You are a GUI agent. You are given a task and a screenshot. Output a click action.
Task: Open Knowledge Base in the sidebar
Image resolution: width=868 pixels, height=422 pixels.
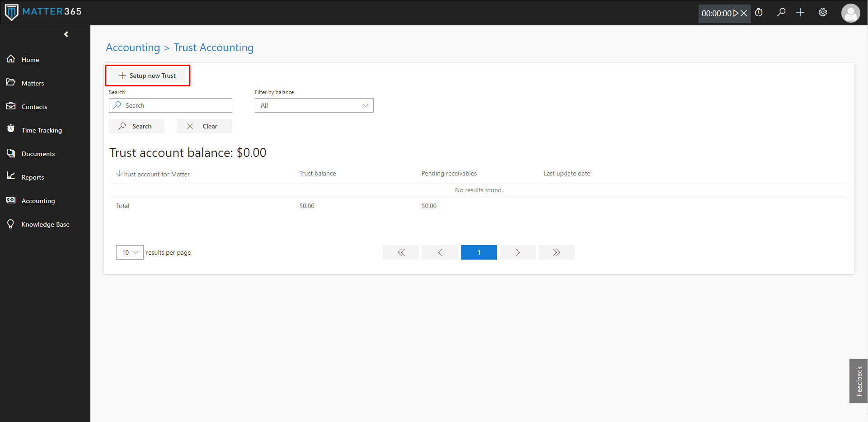[x=45, y=224]
